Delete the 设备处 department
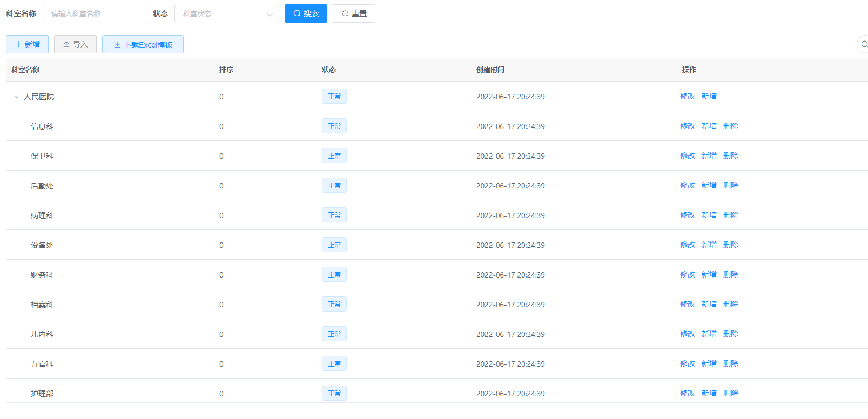This screenshot has width=868, height=419. click(731, 245)
